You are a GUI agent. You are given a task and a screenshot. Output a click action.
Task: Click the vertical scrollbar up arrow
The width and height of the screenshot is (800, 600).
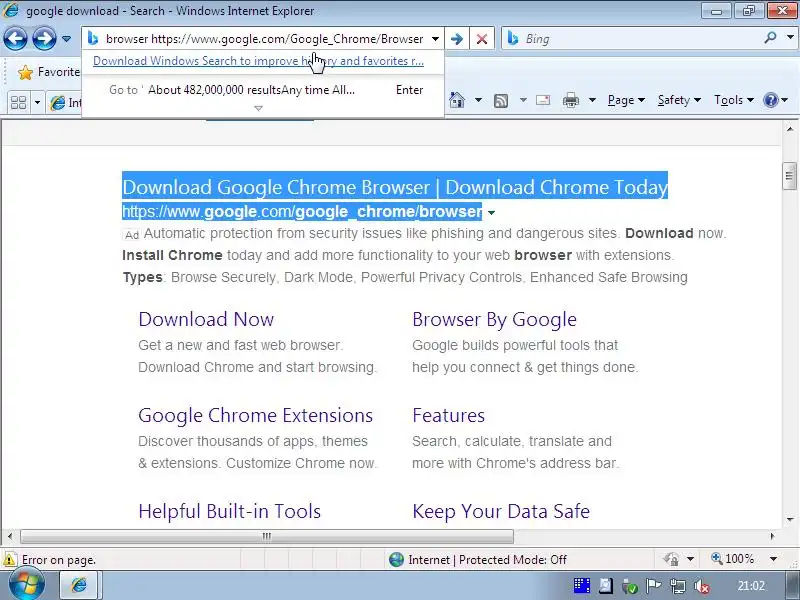[x=790, y=129]
